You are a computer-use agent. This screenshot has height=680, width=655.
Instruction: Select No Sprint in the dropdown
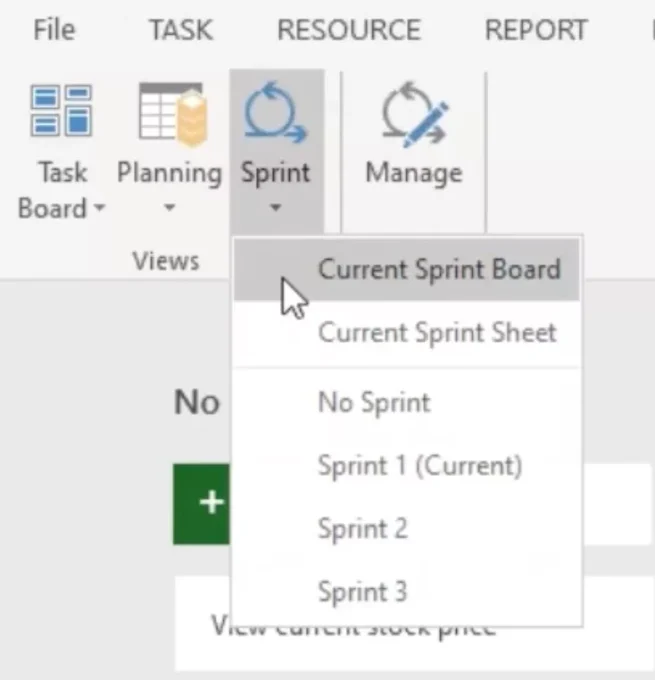(406, 402)
